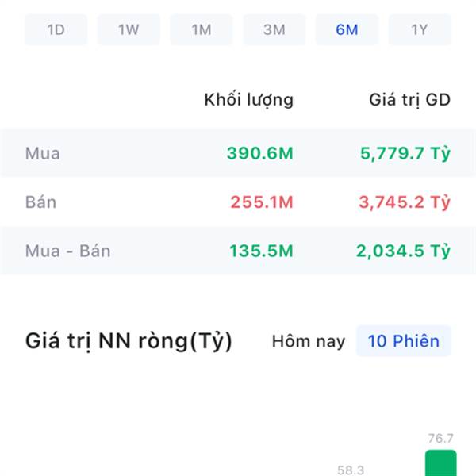Select the 10 Phiên option
This screenshot has width=476, height=476.
pyautogui.click(x=404, y=340)
